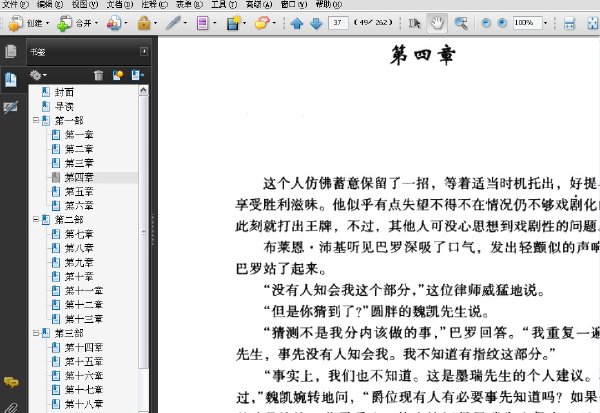The height and width of the screenshot is (413, 600).
Task: Click the Multimedia icon with star
Action: click(x=233, y=23)
